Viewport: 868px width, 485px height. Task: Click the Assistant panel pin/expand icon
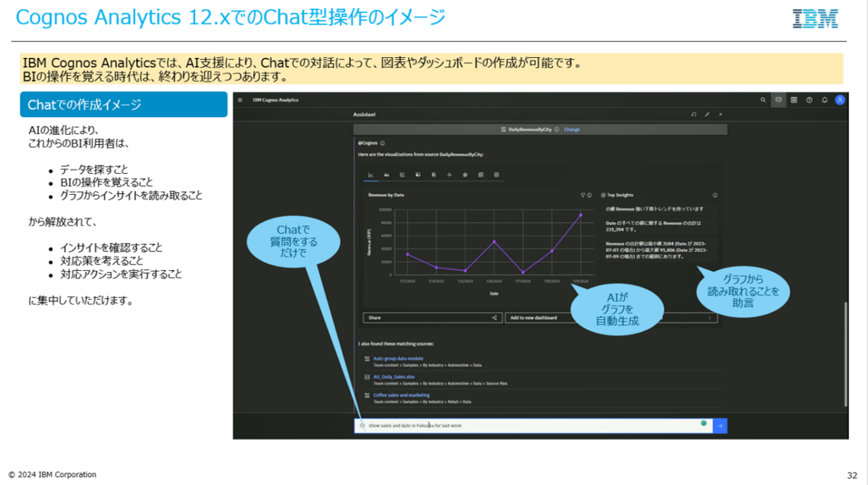tap(707, 114)
